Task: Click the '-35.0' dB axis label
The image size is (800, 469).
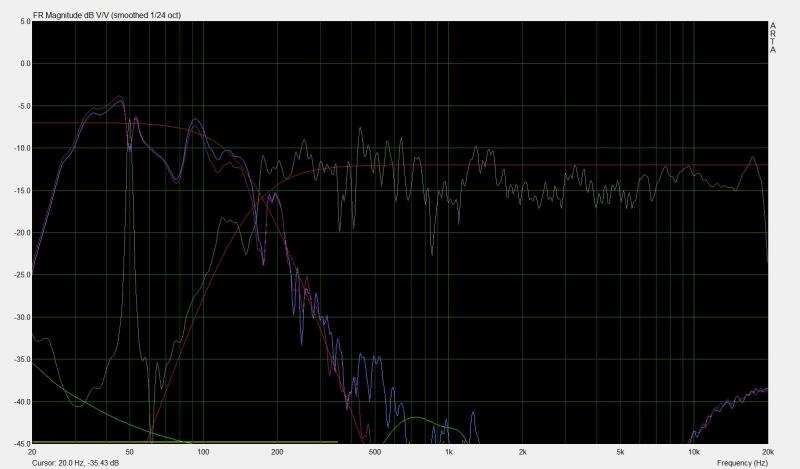Action: (23, 360)
